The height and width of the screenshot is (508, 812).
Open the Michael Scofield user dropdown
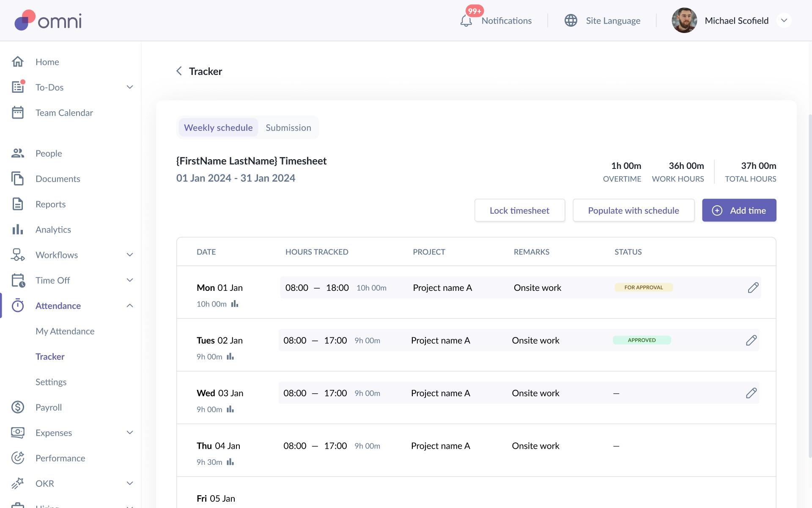click(x=784, y=21)
